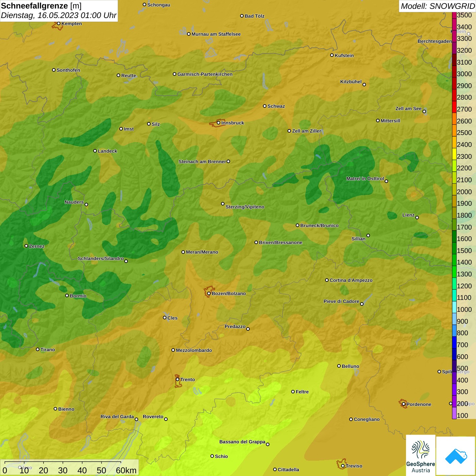
Task: Click the "Bassano del Grappa" place label
Action: pyautogui.click(x=242, y=442)
